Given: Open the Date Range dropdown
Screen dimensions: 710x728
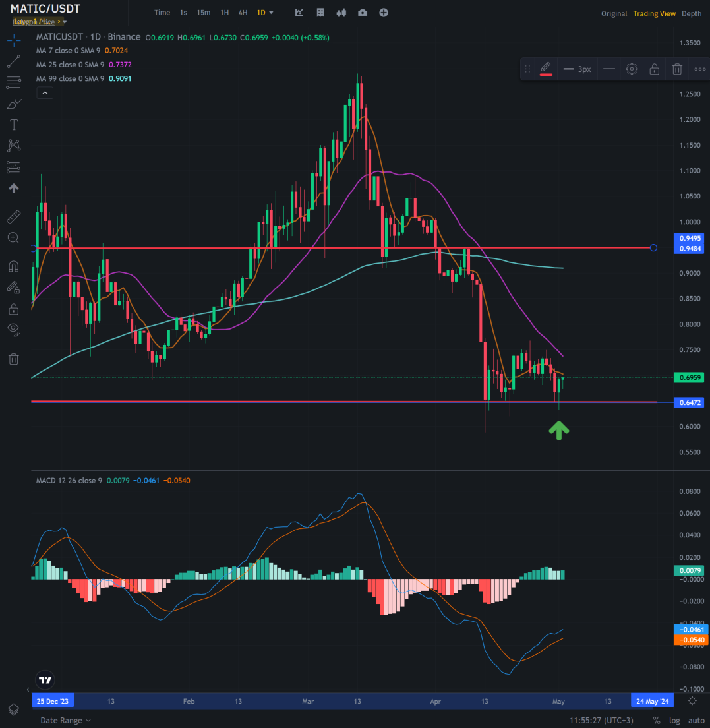Looking at the screenshot, I should click(x=61, y=720).
